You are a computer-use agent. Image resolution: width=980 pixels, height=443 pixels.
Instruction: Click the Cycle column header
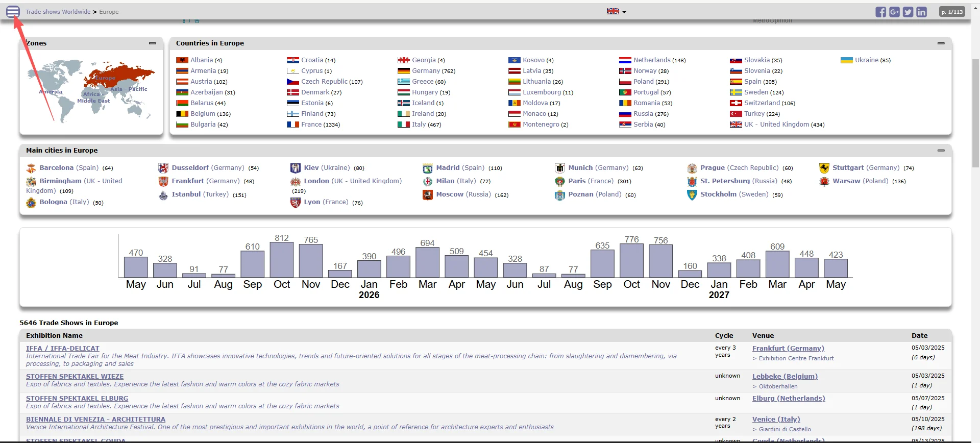point(724,336)
